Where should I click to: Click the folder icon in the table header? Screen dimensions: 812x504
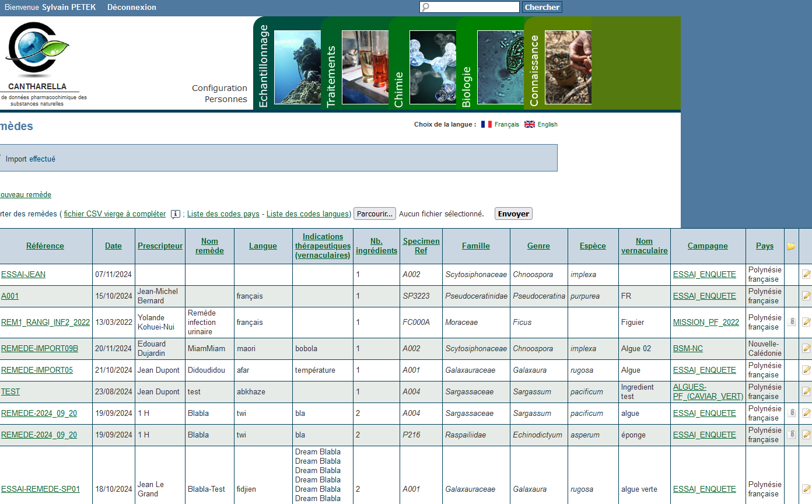click(x=792, y=246)
